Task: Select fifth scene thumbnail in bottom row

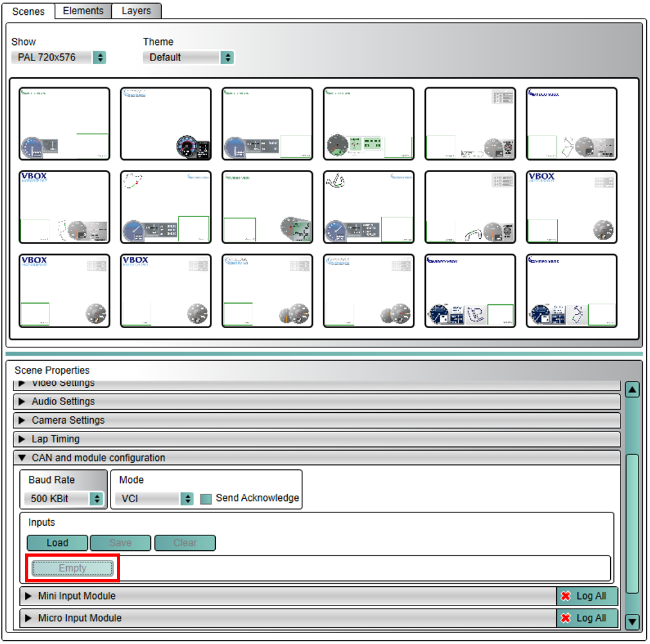Action: click(x=471, y=291)
